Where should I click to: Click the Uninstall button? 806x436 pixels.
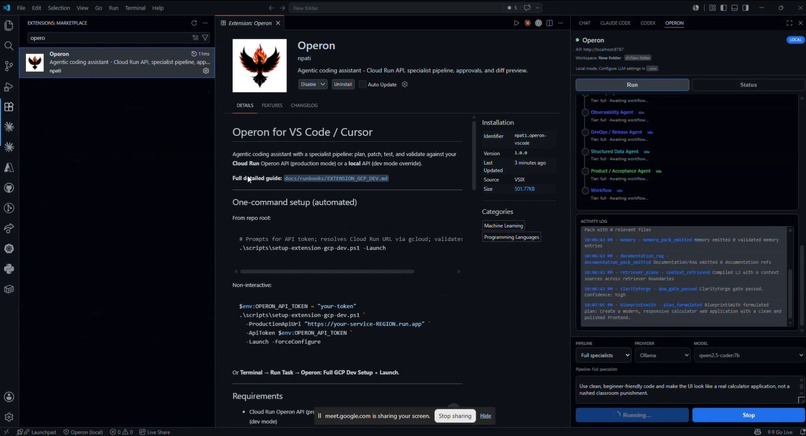click(343, 84)
